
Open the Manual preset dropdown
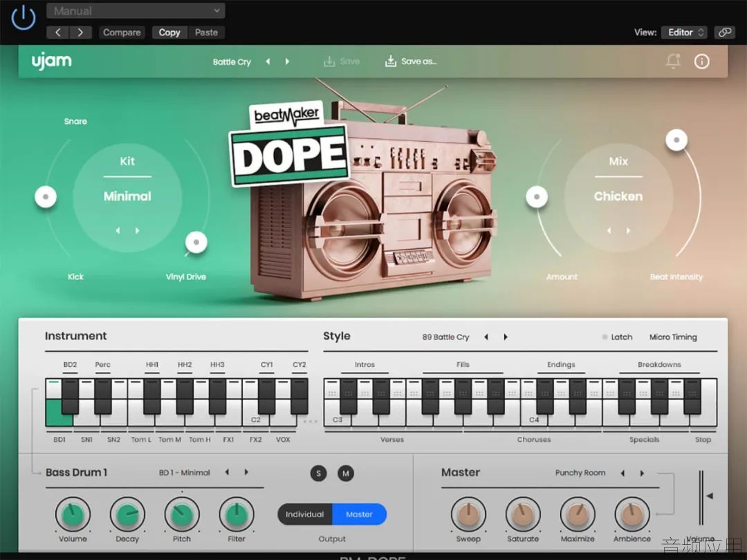pyautogui.click(x=136, y=10)
